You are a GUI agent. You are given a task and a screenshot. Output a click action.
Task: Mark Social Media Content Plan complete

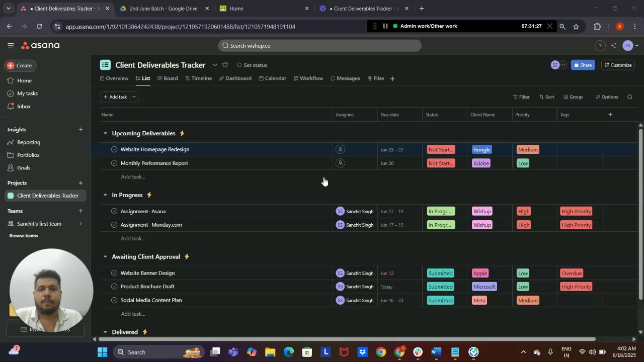(x=114, y=300)
